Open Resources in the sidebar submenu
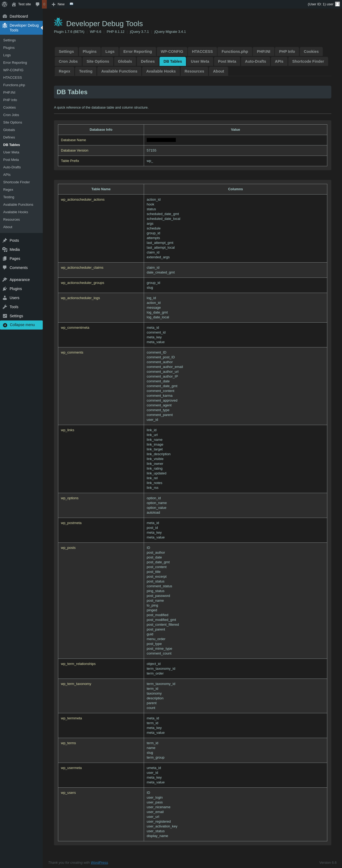The width and height of the screenshot is (342, 868). tap(11, 219)
